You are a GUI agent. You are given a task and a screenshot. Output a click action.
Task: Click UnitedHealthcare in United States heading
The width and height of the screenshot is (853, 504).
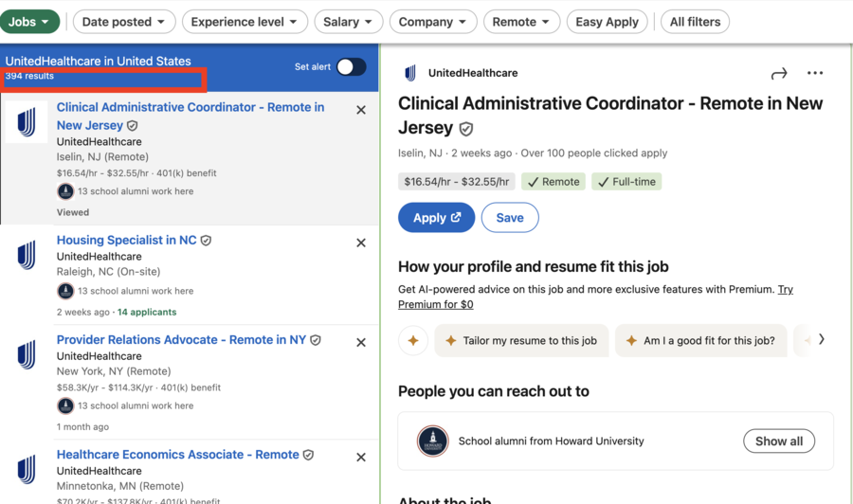tap(98, 62)
